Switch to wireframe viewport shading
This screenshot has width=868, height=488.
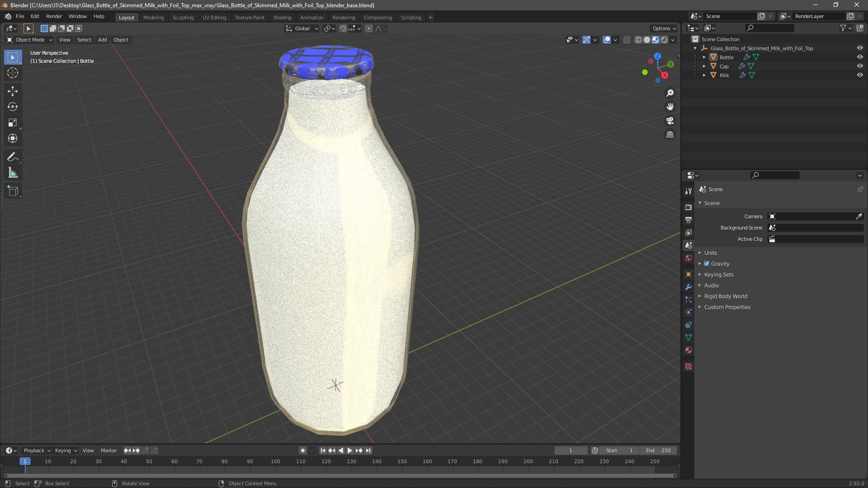tap(638, 40)
